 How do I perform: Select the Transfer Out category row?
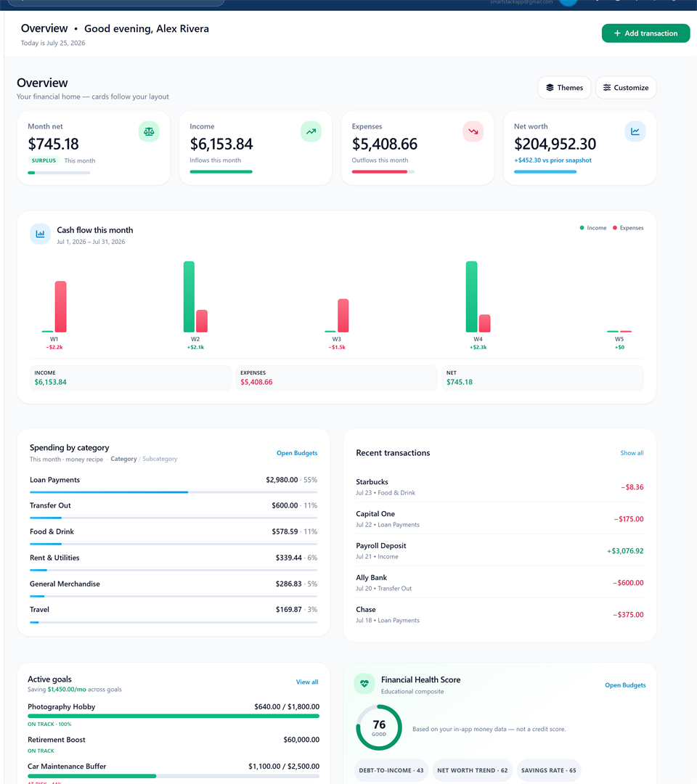coord(174,510)
